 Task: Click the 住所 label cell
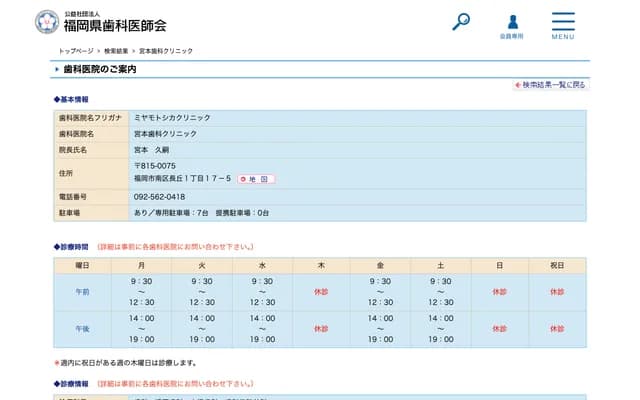pyautogui.click(x=91, y=173)
